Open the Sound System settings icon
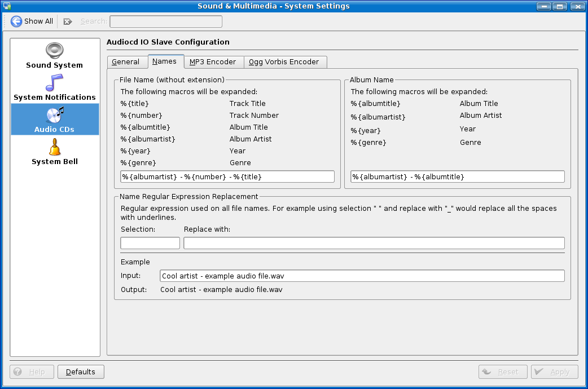Viewport: 588px width, 389px height. pos(55,51)
